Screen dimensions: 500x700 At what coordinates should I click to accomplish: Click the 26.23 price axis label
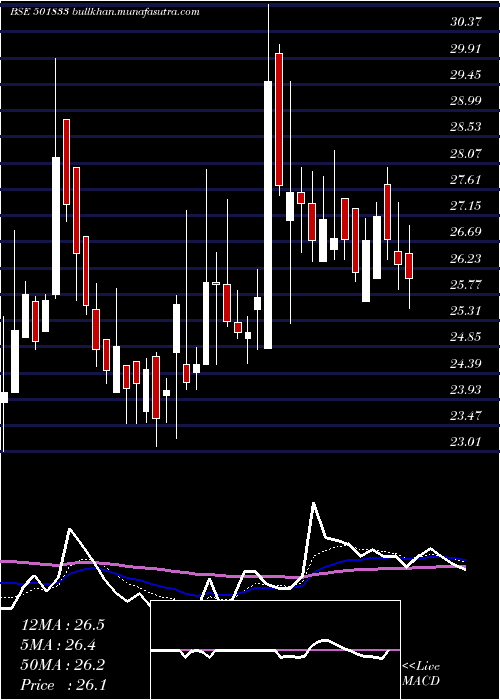pos(466,258)
